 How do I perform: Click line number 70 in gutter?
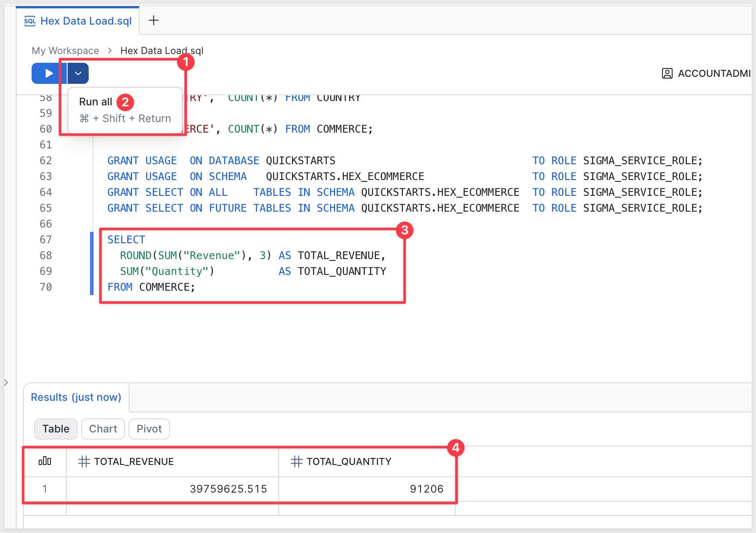[46, 287]
